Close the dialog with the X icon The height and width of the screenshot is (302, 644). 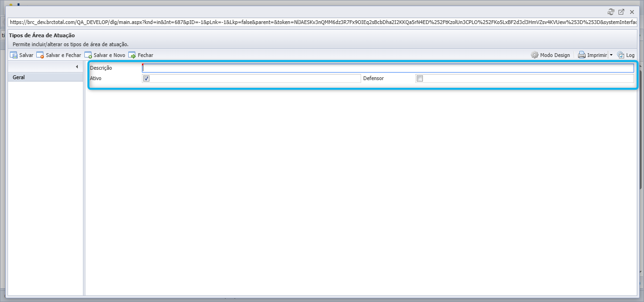click(632, 12)
